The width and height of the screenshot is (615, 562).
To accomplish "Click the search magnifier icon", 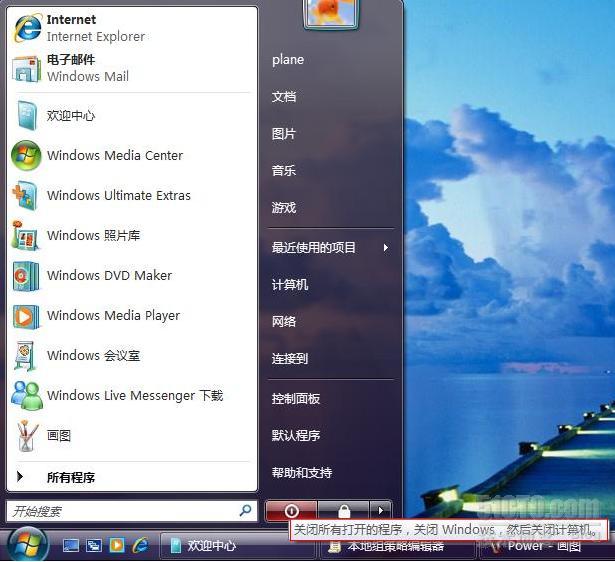I will click(x=246, y=510).
